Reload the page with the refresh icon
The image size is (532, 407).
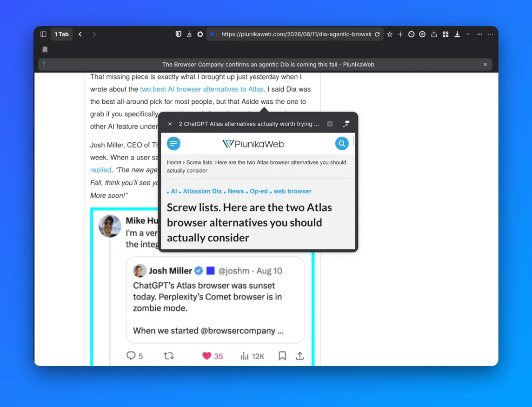[377, 34]
